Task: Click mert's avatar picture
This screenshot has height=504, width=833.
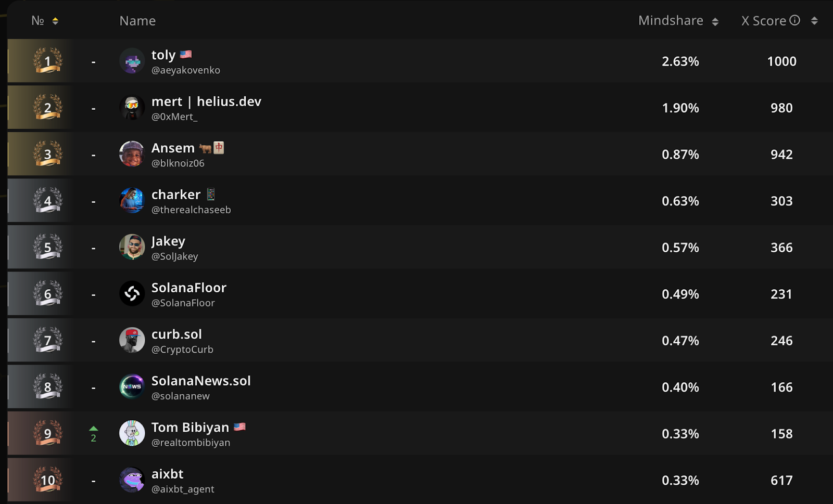Action: point(132,108)
